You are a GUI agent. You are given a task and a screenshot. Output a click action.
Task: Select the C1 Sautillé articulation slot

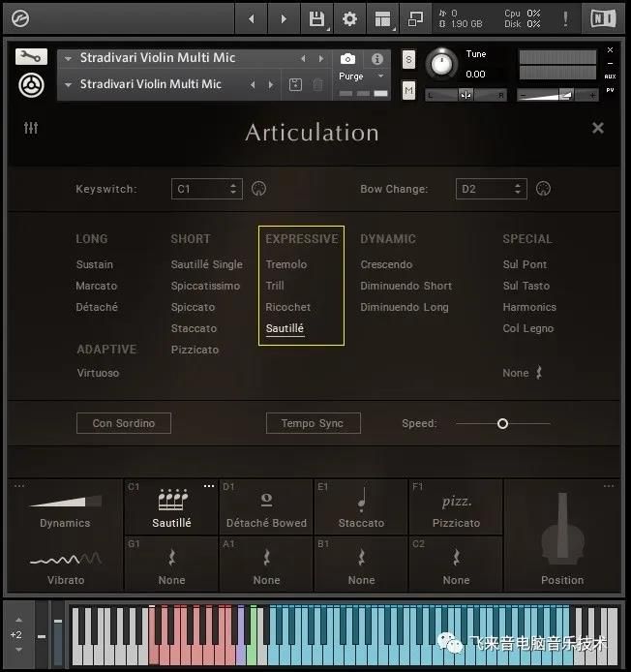[x=171, y=506]
